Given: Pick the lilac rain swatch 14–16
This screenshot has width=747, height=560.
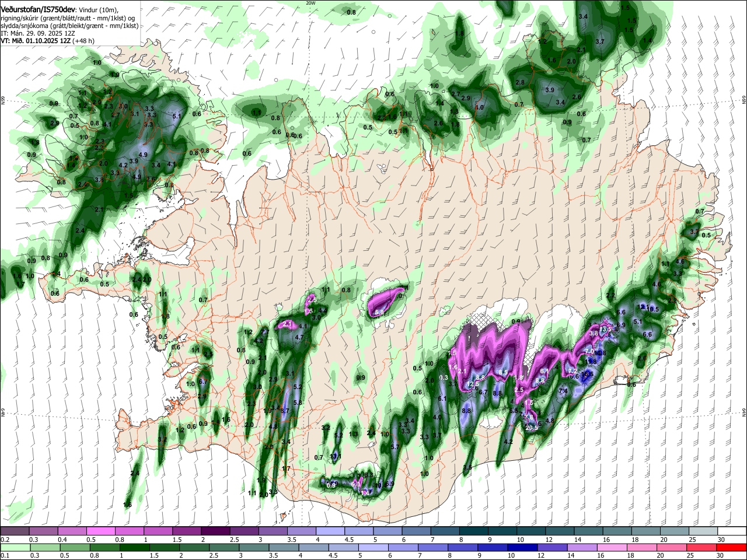Looking at the screenshot, I should point(582,547).
